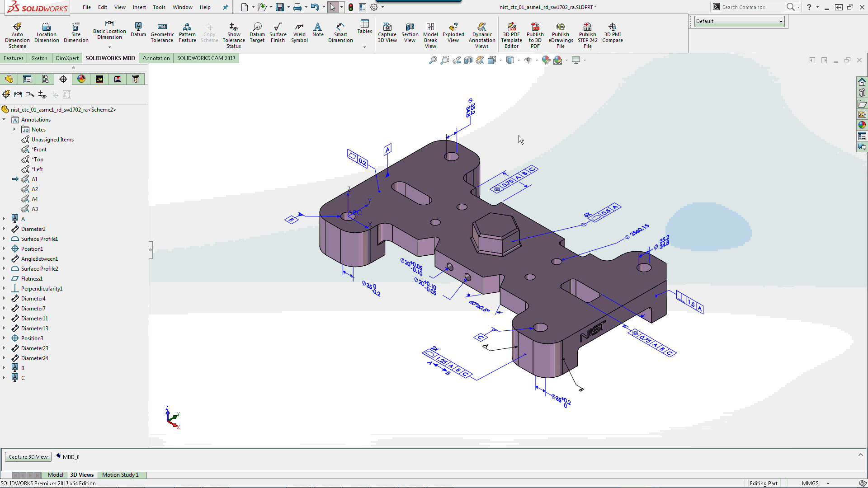Screen dimensions: 868x488
Task: Open the Smart Dimension tool
Action: (x=340, y=34)
